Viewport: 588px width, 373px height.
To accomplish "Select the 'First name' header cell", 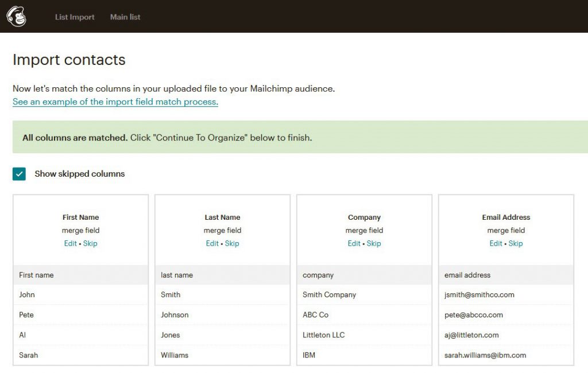I will [80, 275].
